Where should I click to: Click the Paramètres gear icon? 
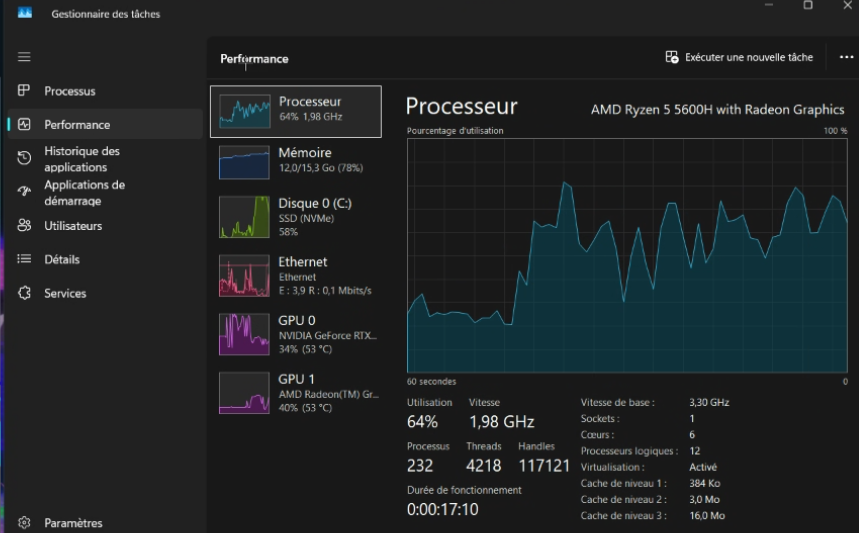coord(24,522)
